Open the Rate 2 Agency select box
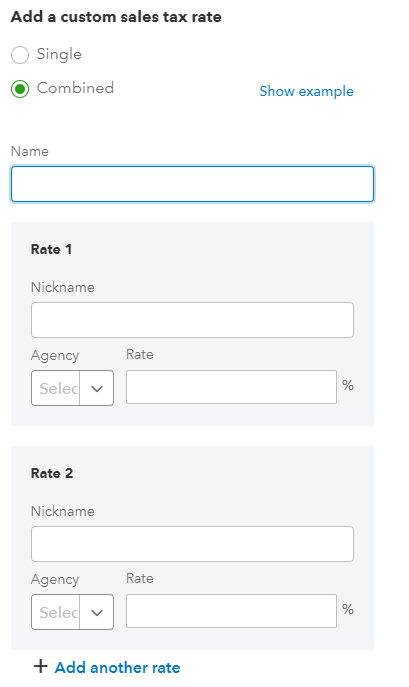 point(72,612)
